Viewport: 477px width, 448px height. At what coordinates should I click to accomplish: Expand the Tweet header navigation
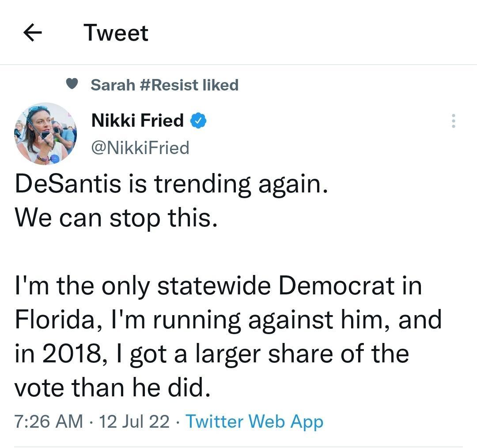(116, 32)
